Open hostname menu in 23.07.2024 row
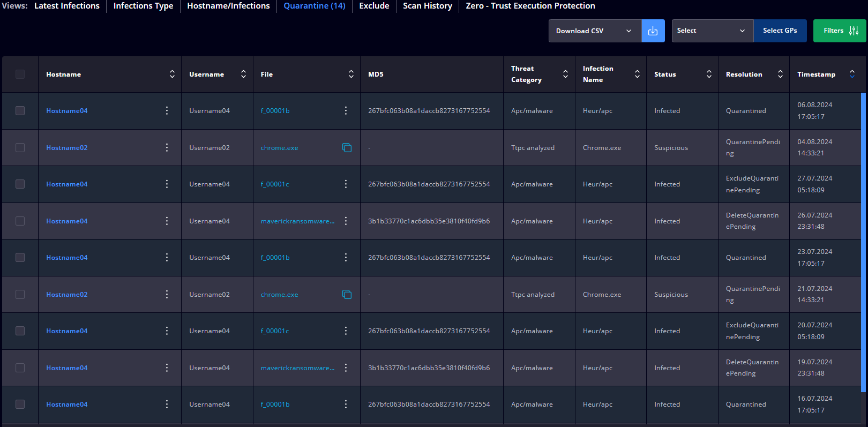 click(167, 257)
